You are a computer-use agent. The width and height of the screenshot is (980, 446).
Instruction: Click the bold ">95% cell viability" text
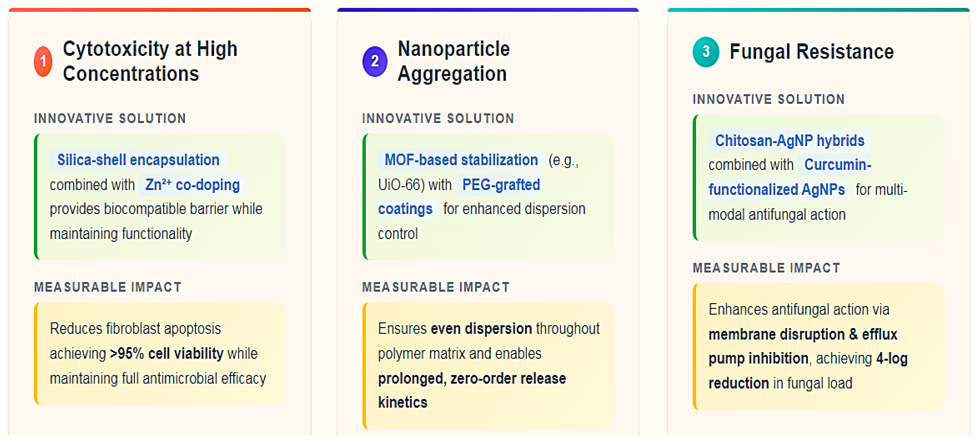click(167, 354)
